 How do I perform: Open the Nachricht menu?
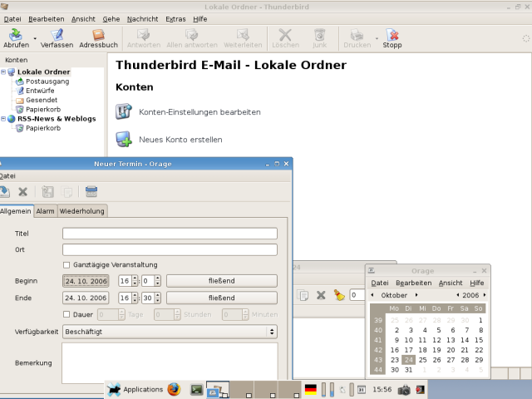click(142, 19)
